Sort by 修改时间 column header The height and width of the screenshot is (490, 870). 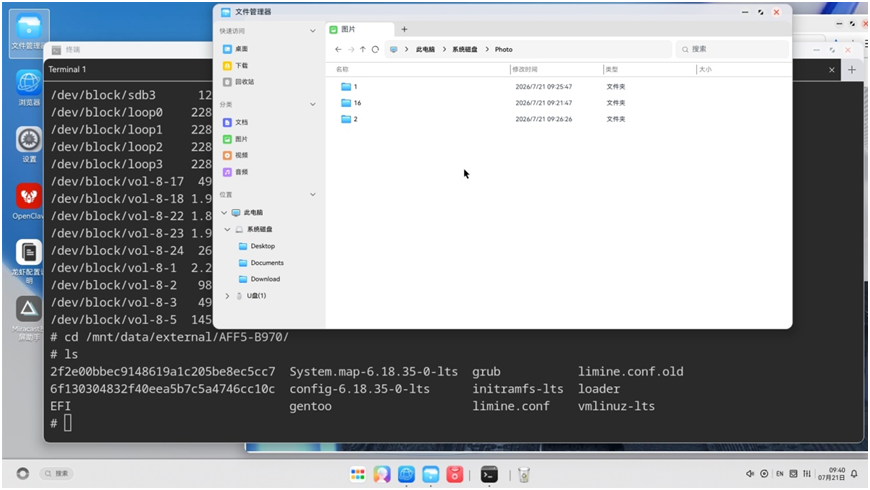point(525,69)
